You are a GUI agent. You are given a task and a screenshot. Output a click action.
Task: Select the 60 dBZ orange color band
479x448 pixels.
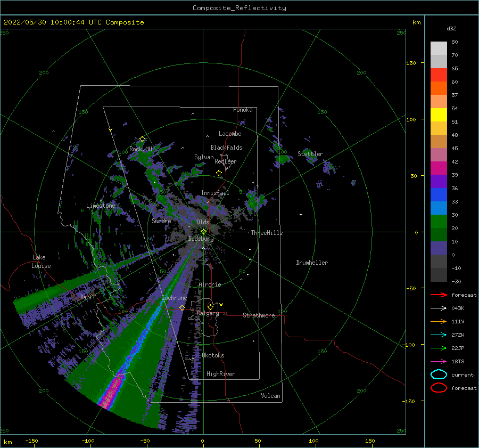439,88
